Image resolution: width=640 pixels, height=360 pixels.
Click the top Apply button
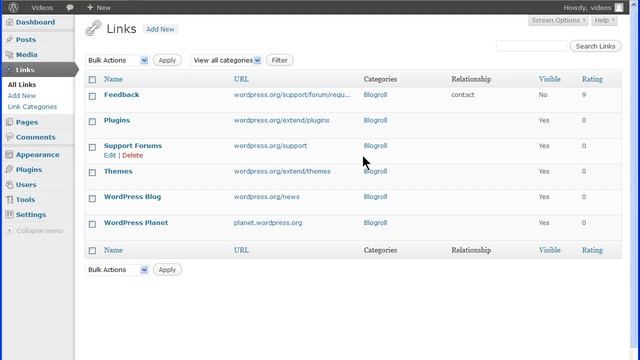[x=167, y=60]
